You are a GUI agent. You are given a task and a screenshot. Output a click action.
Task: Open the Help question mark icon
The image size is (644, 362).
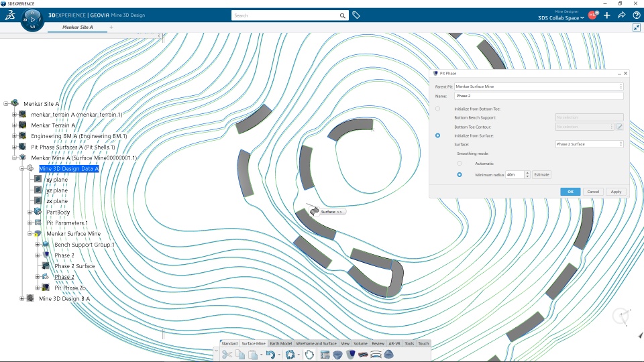(x=636, y=15)
